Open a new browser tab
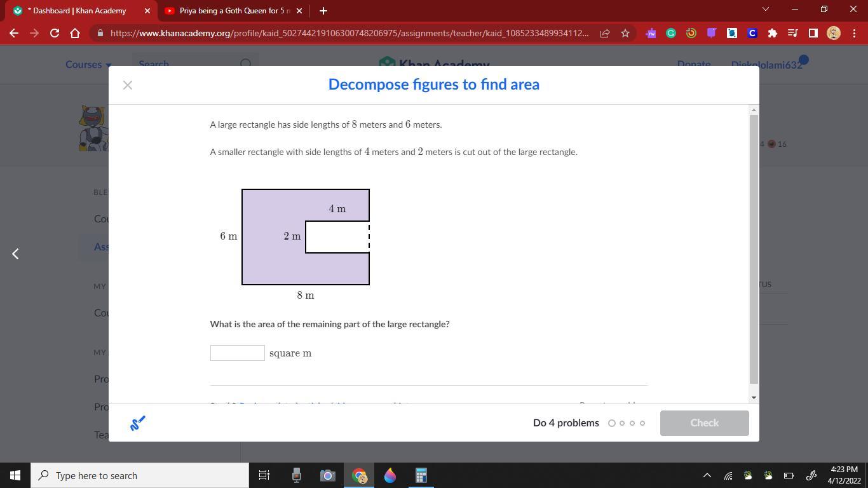This screenshot has height=488, width=868. [323, 11]
